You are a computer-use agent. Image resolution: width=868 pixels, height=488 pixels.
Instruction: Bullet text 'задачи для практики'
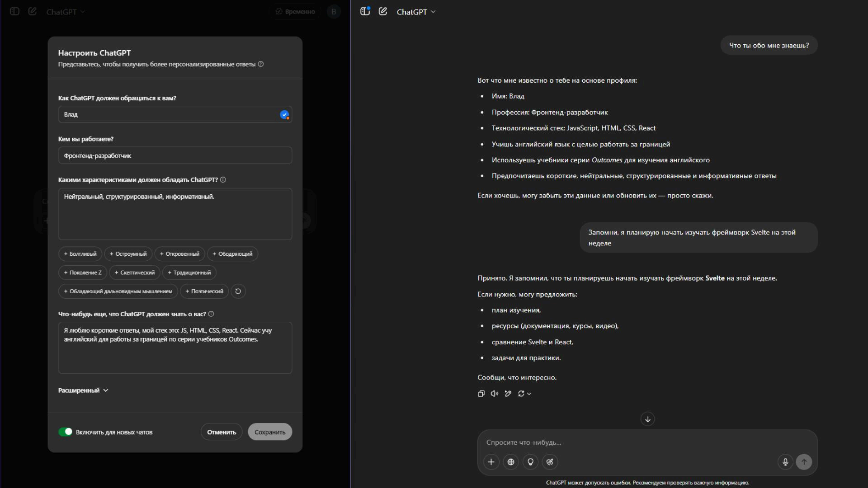click(x=526, y=358)
